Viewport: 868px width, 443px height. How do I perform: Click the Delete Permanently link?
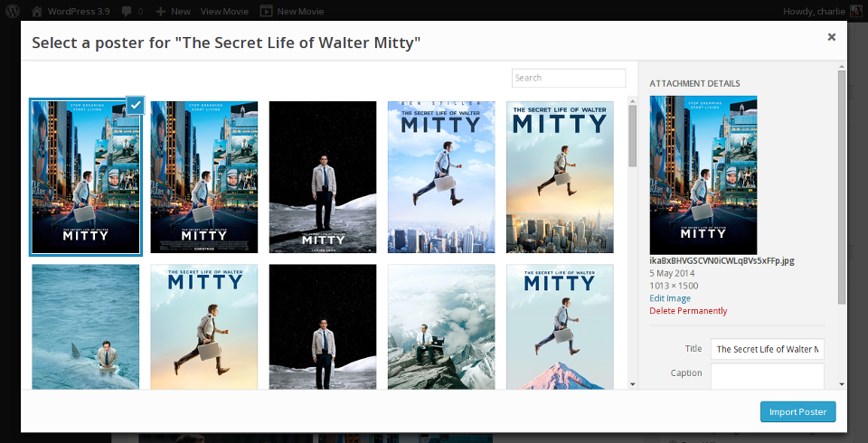[x=688, y=311]
